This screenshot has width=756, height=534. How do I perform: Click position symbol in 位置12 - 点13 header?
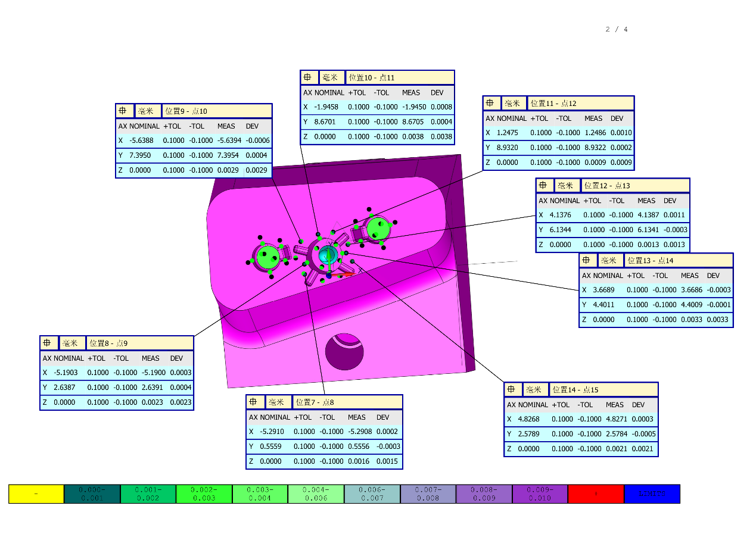[545, 185]
